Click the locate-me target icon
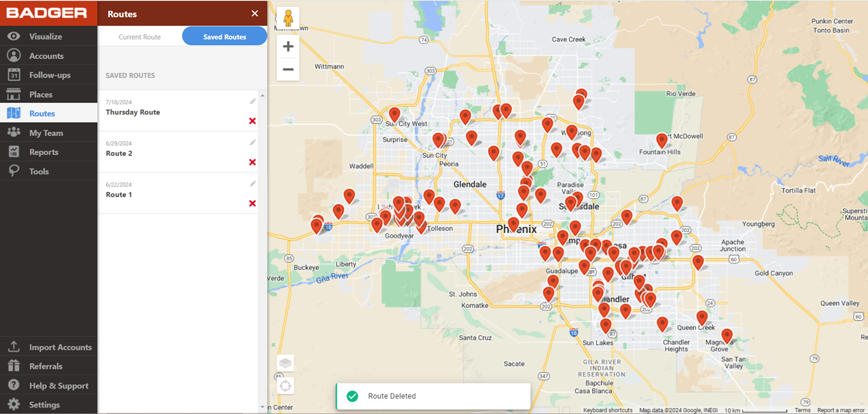 pos(285,385)
